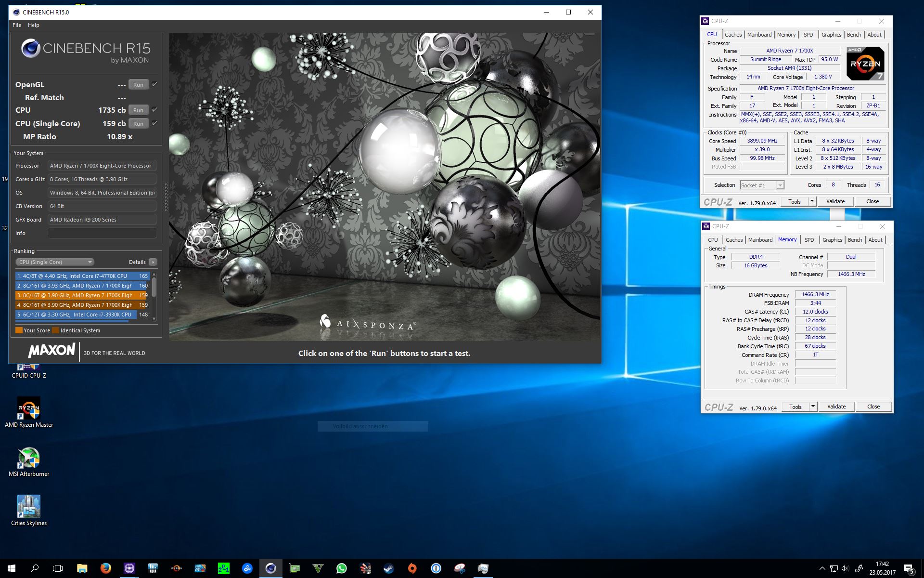Open Steam from the taskbar
The width and height of the screenshot is (924, 578).
(388, 568)
